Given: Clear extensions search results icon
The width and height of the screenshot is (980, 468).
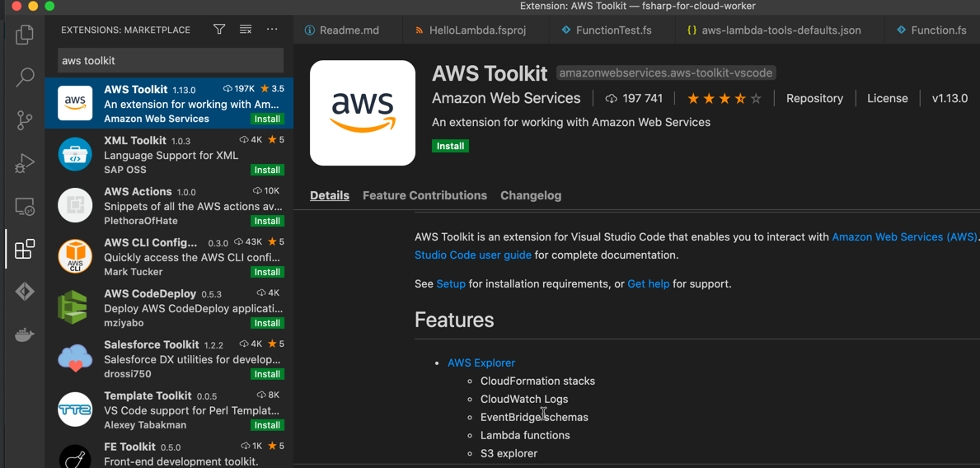Looking at the screenshot, I should coord(246,30).
